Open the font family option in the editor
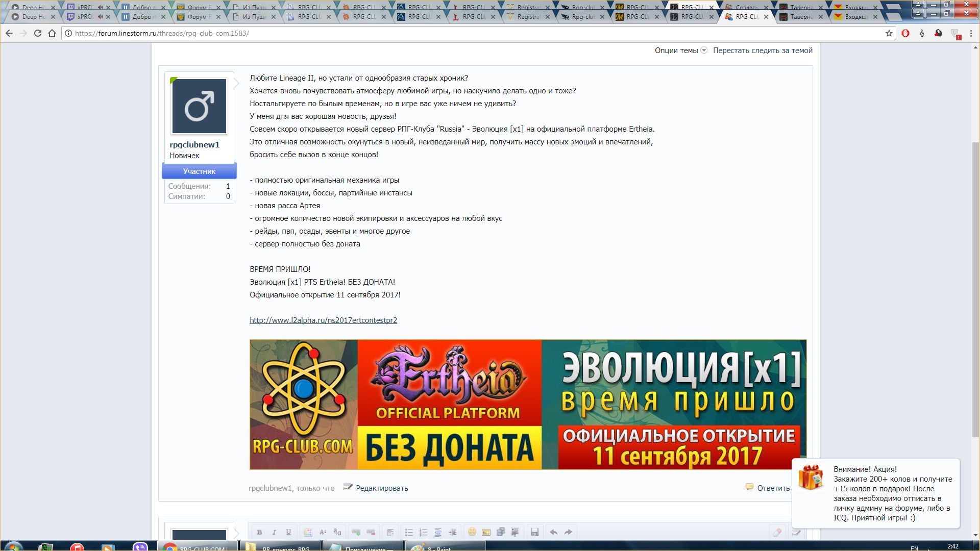This screenshot has width=980, height=551. pos(337,532)
